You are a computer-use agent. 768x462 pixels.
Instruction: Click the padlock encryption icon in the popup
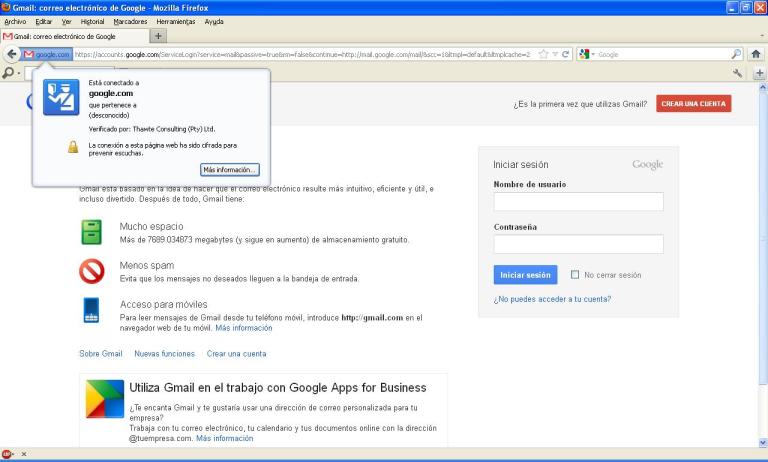point(73,146)
